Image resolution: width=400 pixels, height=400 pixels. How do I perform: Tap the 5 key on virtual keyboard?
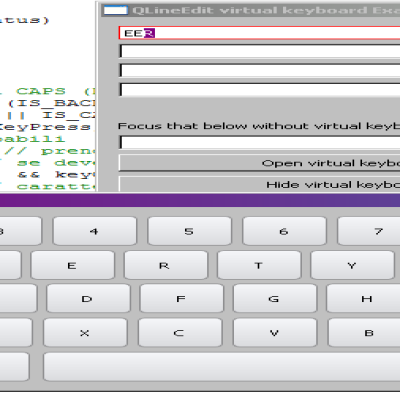click(x=189, y=231)
